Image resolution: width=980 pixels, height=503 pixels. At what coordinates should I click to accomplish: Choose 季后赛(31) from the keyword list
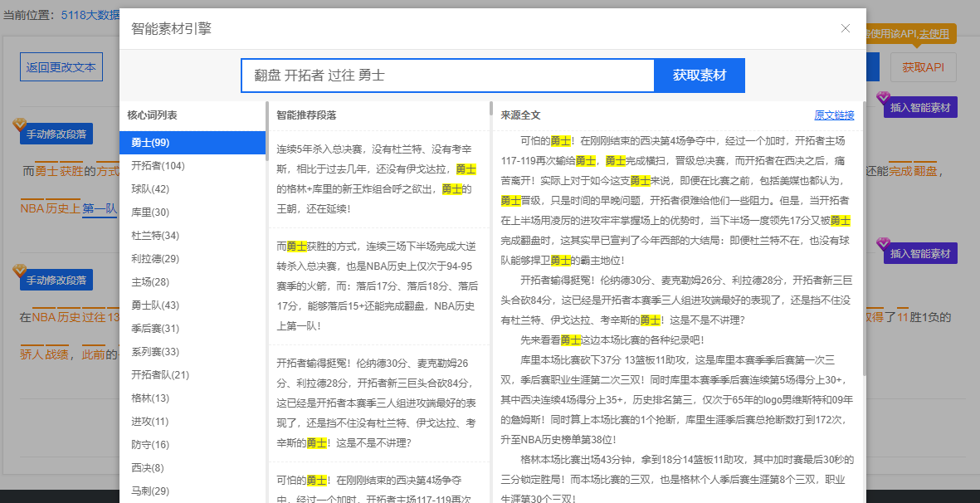(193, 328)
